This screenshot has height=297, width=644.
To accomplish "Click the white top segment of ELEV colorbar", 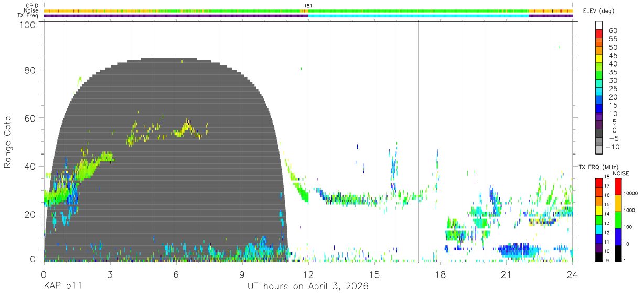I will 599,26.
